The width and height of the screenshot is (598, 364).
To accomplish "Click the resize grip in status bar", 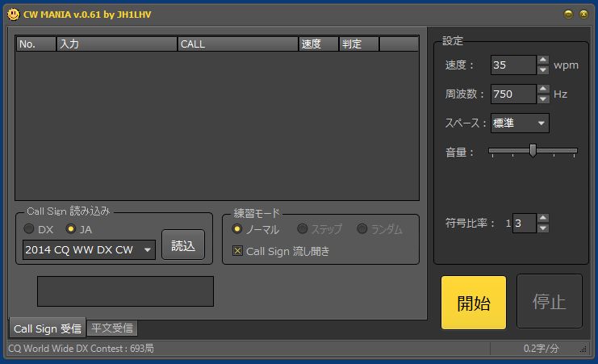I will pos(583,349).
